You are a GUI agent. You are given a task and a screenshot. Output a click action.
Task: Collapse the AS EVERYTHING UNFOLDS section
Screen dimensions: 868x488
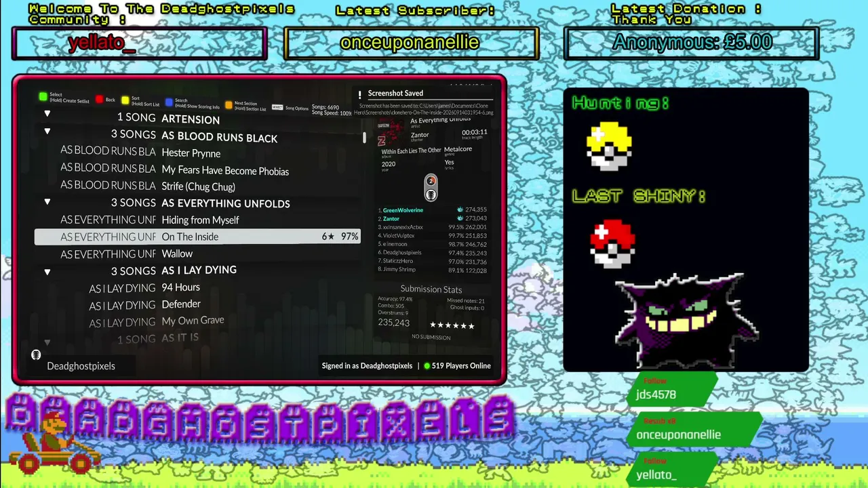[x=47, y=201]
